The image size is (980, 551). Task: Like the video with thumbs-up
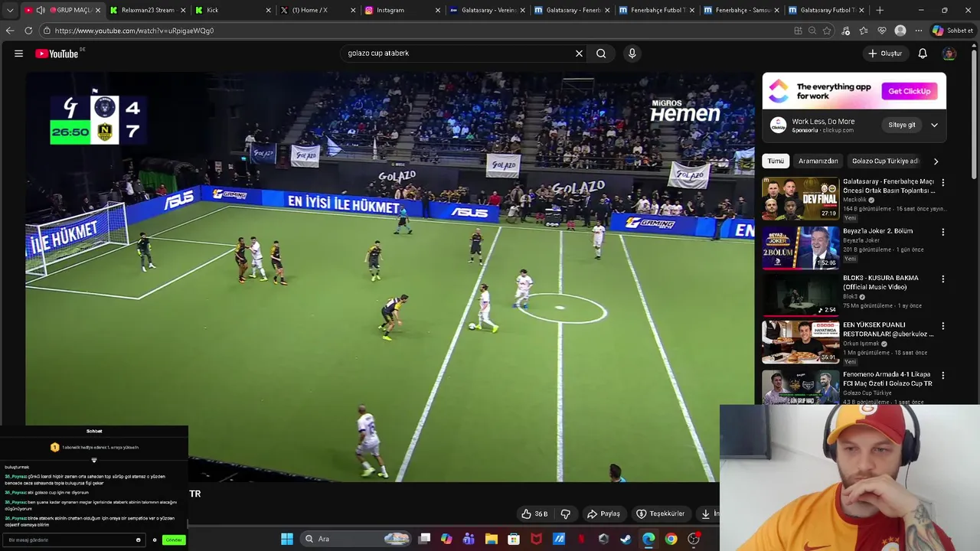click(x=534, y=514)
